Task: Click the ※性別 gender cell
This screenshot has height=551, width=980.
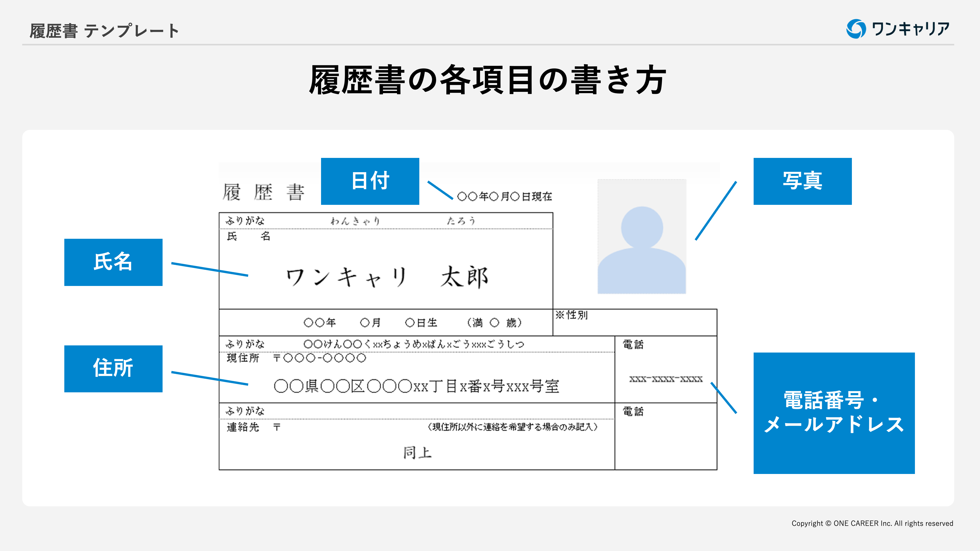Action: click(571, 315)
